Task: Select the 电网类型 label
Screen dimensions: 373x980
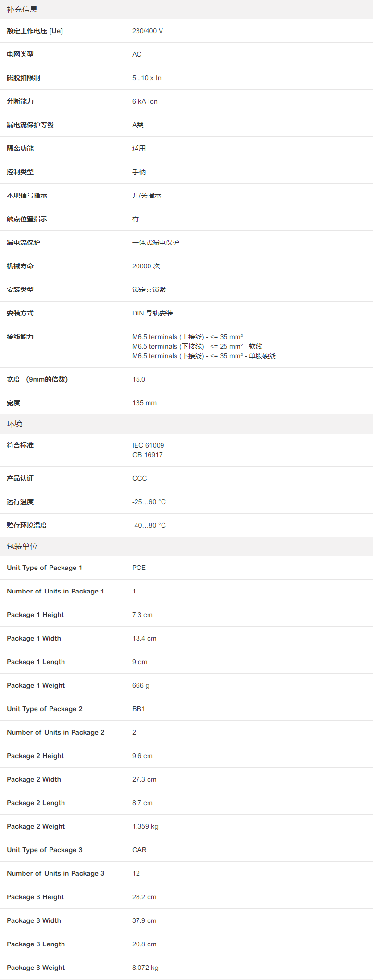Action: 20,54
